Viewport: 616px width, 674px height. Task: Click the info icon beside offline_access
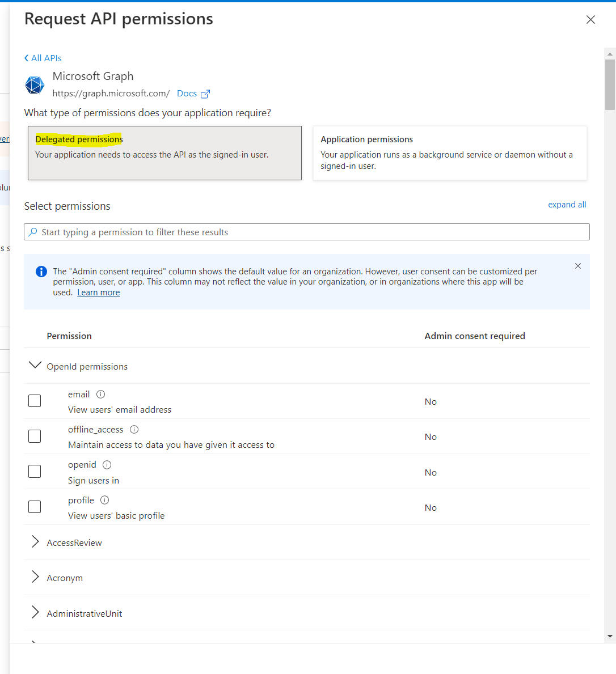point(134,430)
